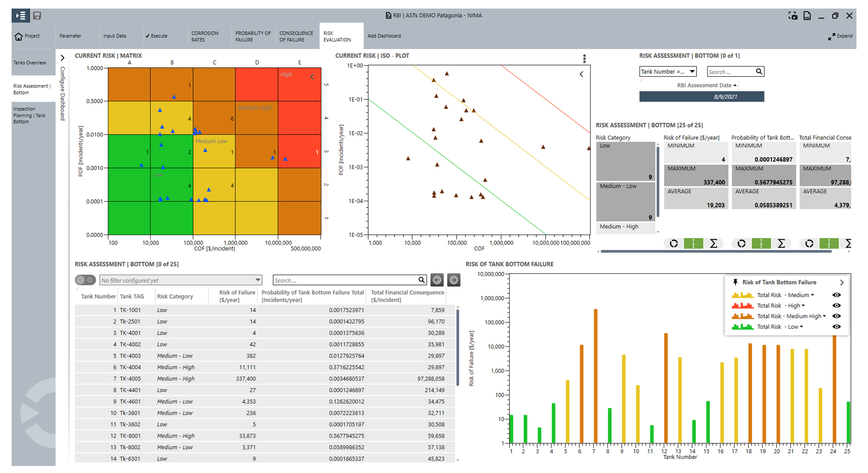Open the Tank Number dropdown

668,71
